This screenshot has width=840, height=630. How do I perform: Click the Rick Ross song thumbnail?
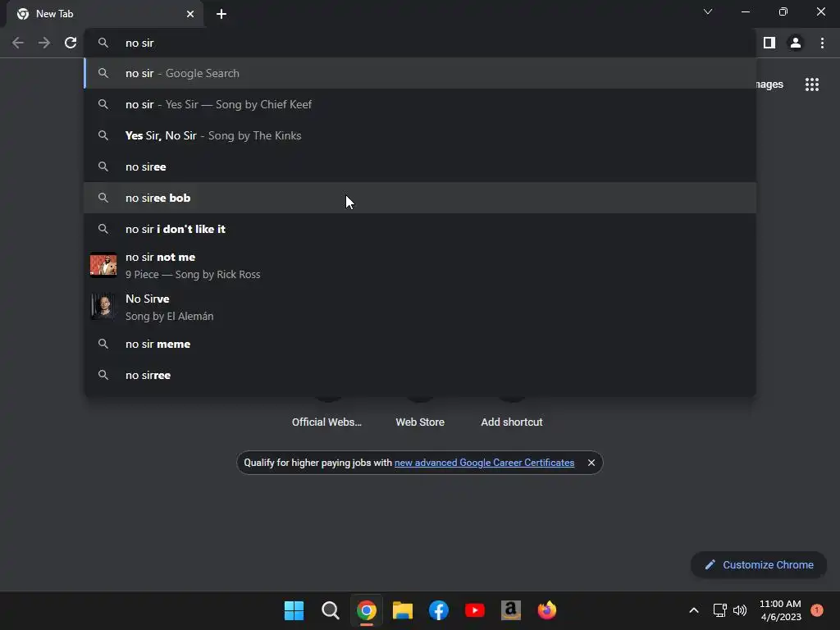point(103,265)
